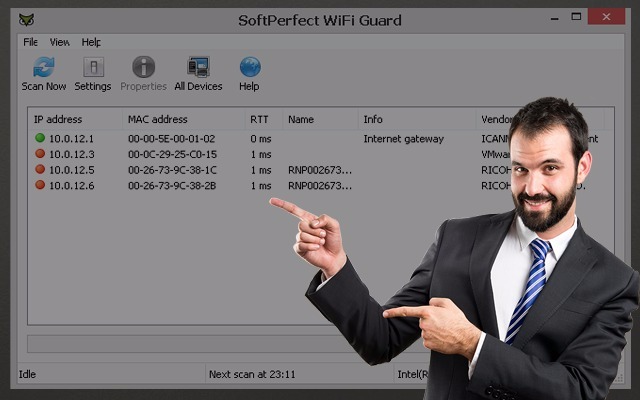Sort by Name column header
This screenshot has height=400, width=640.
click(301, 119)
